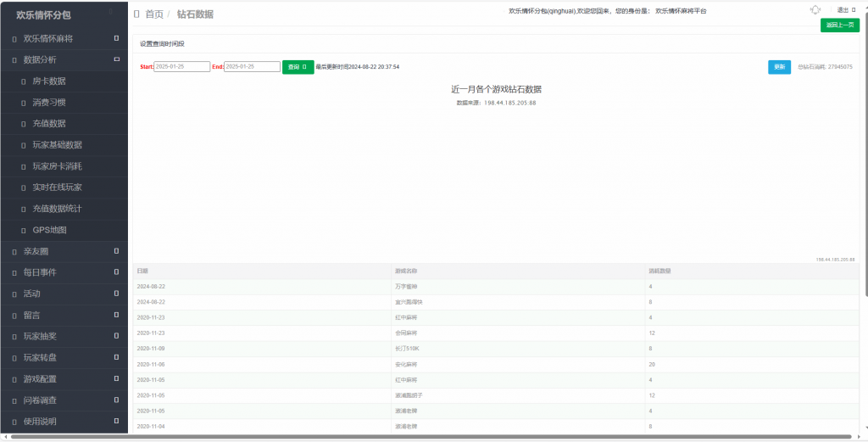Expand the 亲友圈 sidebar group
This screenshot has height=442, width=868.
coord(116,251)
